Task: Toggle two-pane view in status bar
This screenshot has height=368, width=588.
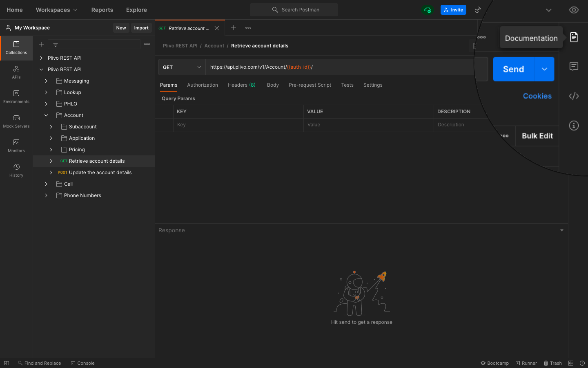Action: pyautogui.click(x=571, y=363)
